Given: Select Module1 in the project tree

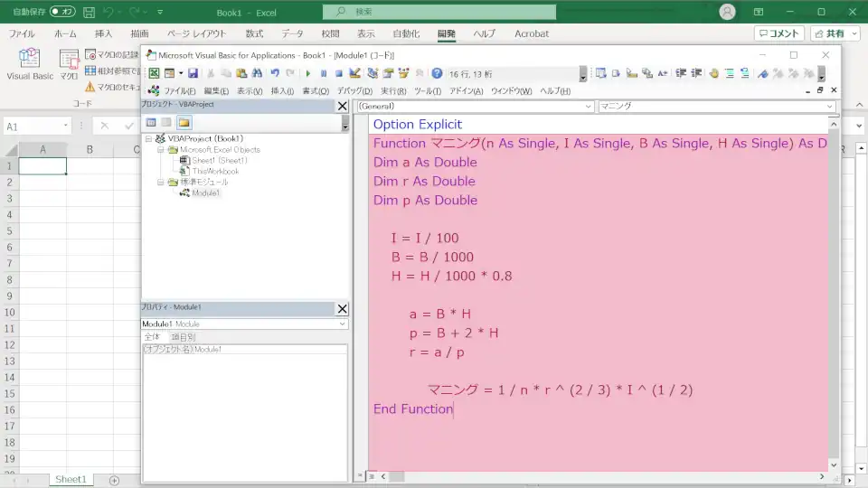Looking at the screenshot, I should (204, 192).
